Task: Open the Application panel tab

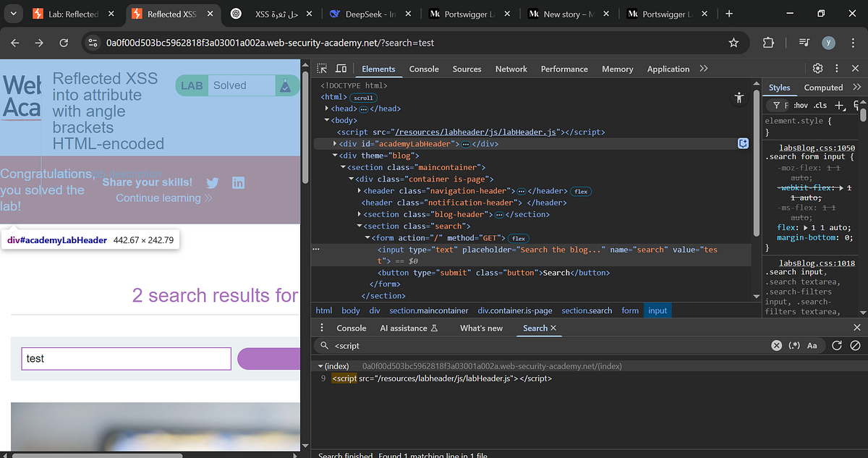Action: click(x=668, y=69)
